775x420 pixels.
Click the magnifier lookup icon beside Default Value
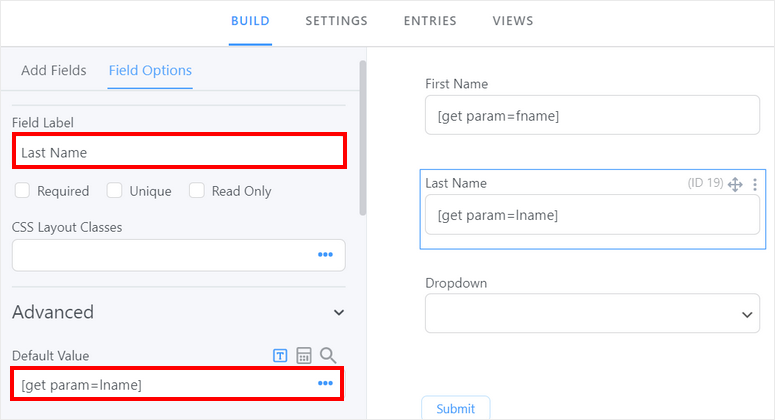tap(328, 355)
